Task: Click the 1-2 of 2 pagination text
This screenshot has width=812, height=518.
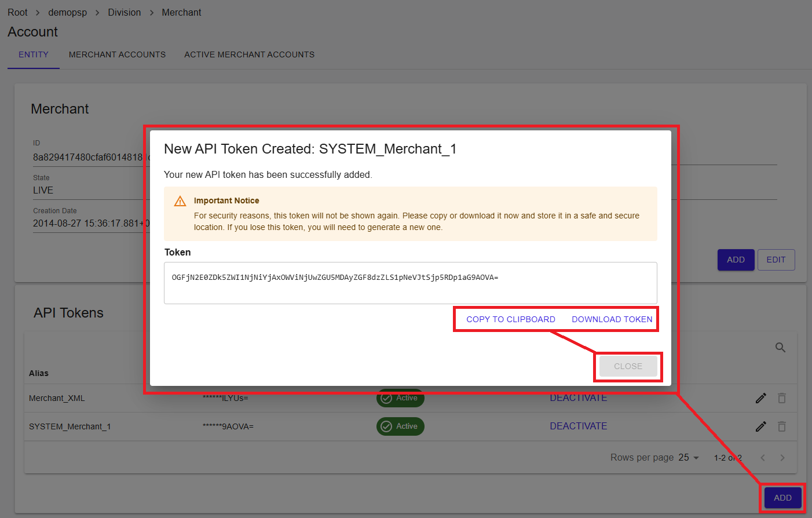Action: (x=727, y=458)
